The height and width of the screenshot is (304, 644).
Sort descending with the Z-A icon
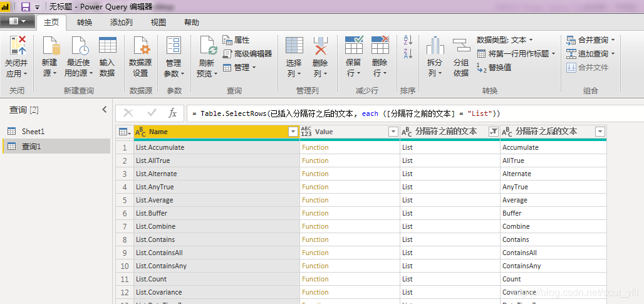coord(408,53)
